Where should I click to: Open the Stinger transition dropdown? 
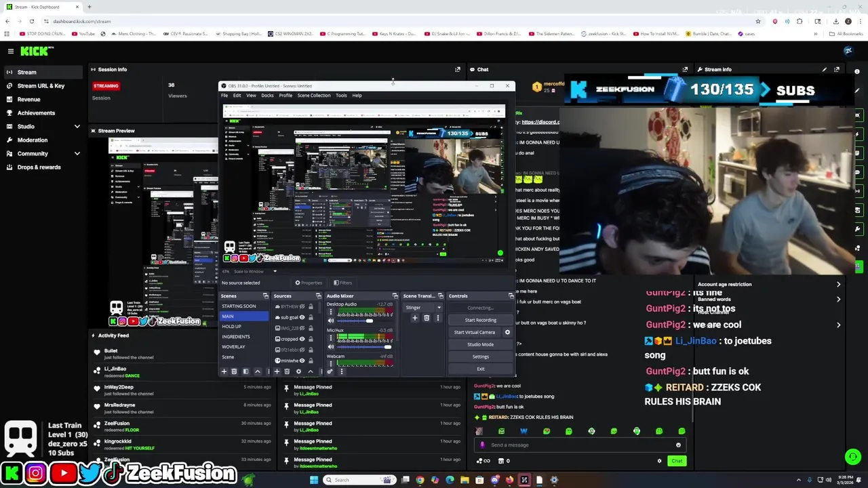click(x=424, y=308)
